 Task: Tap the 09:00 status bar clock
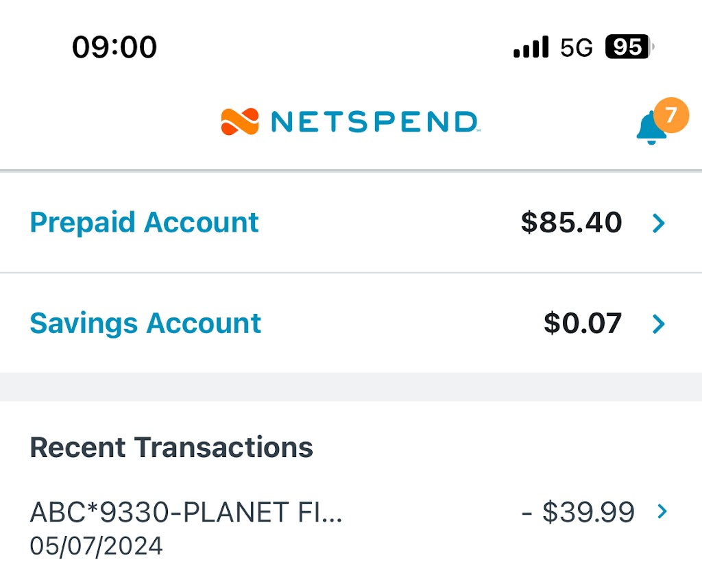tap(114, 47)
